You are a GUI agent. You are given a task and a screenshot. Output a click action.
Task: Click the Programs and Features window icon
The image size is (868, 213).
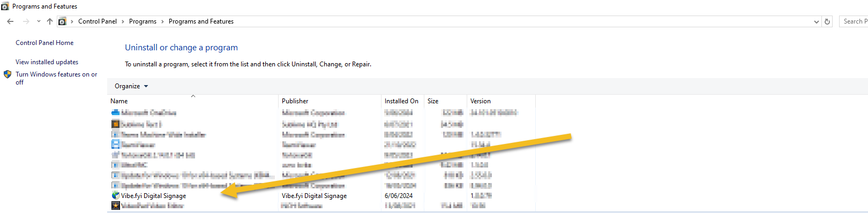click(5, 6)
